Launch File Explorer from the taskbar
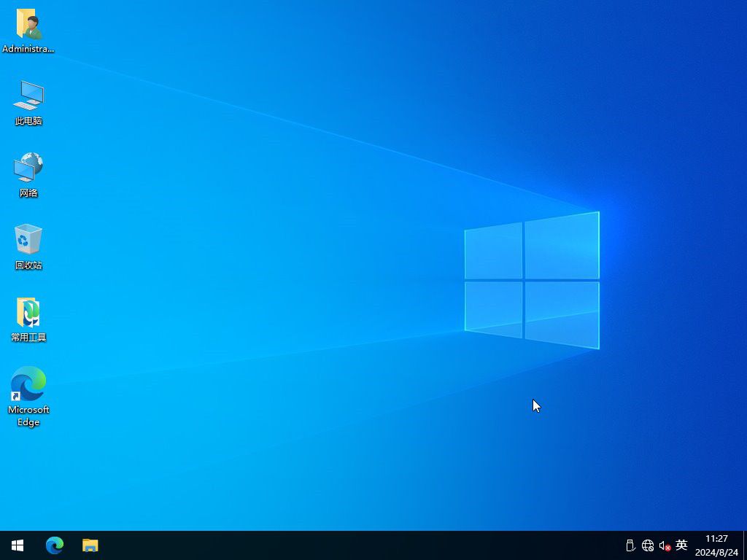 [90, 545]
